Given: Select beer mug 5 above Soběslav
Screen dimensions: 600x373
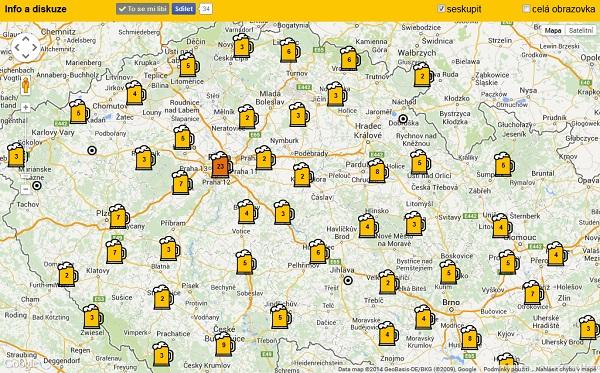Looking at the screenshot, I should pyautogui.click(x=246, y=262).
